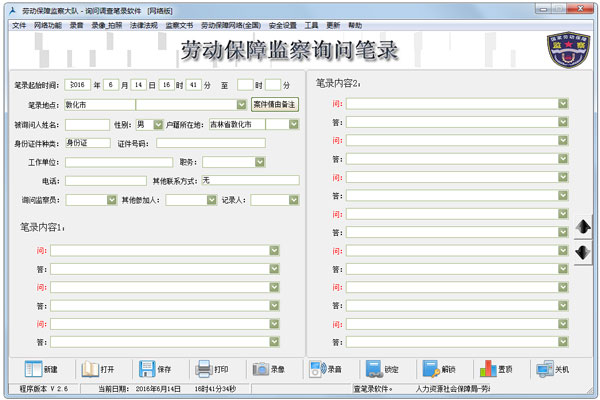Click the 案件情由备注 button
Image resolution: width=600 pixels, height=400 pixels.
pyautogui.click(x=275, y=104)
